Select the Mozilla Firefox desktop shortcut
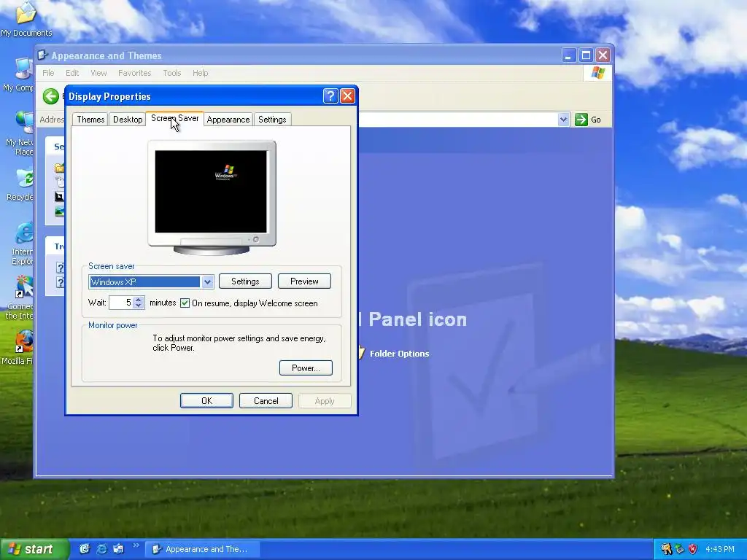The width and height of the screenshot is (747, 560). point(18,348)
